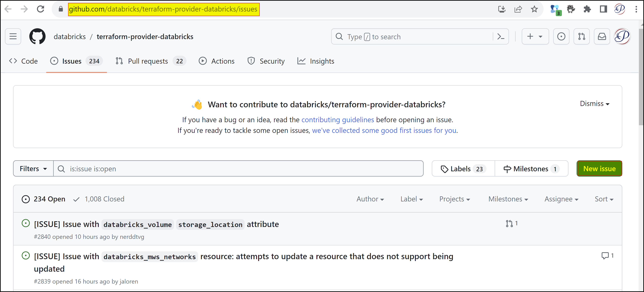Go back using browser back arrow

pyautogui.click(x=8, y=9)
